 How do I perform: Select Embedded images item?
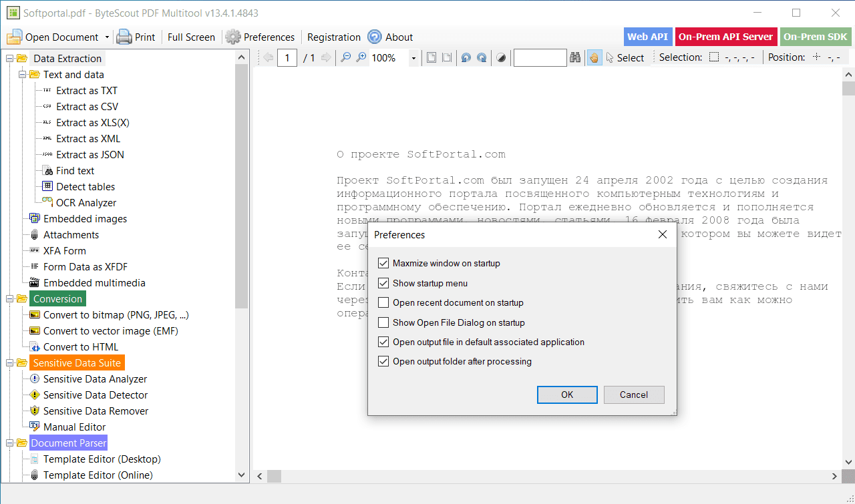pyautogui.click(x=85, y=219)
